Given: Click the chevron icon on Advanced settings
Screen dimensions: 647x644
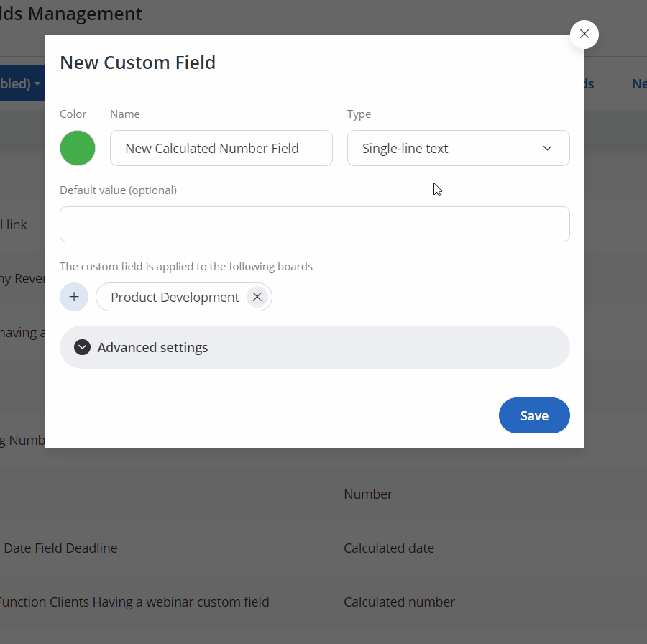Looking at the screenshot, I should (x=82, y=346).
